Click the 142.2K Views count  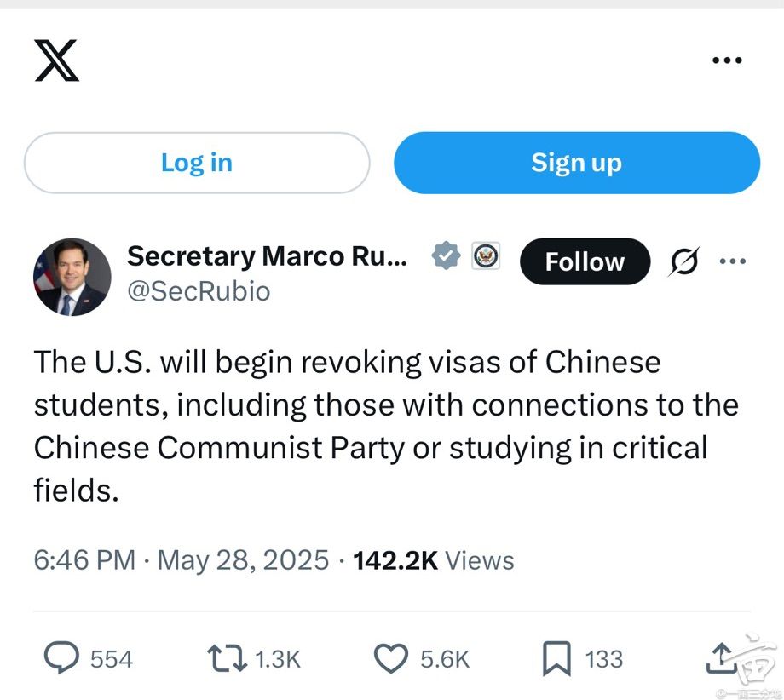(434, 560)
